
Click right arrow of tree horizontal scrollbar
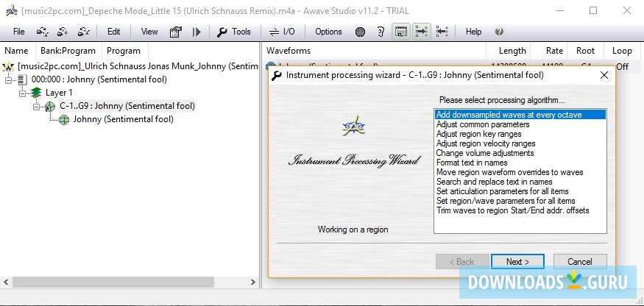(253, 282)
